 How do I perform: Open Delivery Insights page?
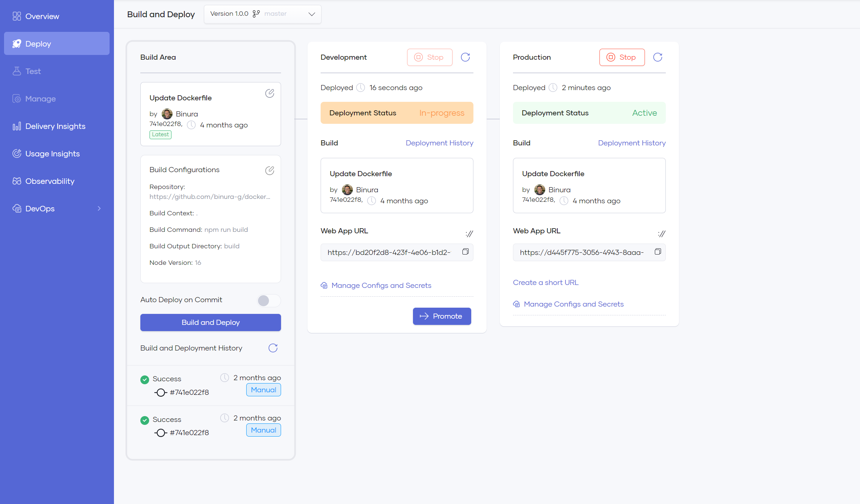pyautogui.click(x=57, y=126)
